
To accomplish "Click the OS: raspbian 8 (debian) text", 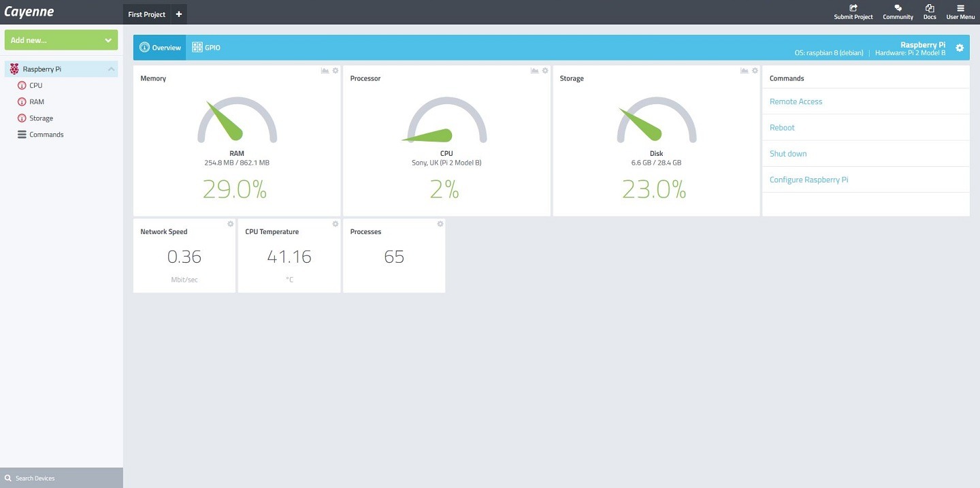I will 829,52.
